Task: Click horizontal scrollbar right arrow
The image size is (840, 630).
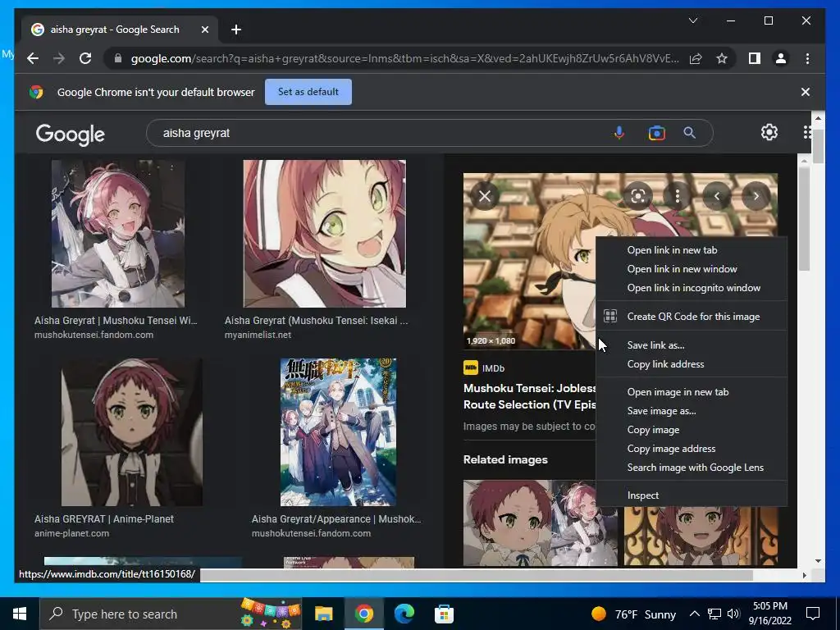Action: point(804,575)
